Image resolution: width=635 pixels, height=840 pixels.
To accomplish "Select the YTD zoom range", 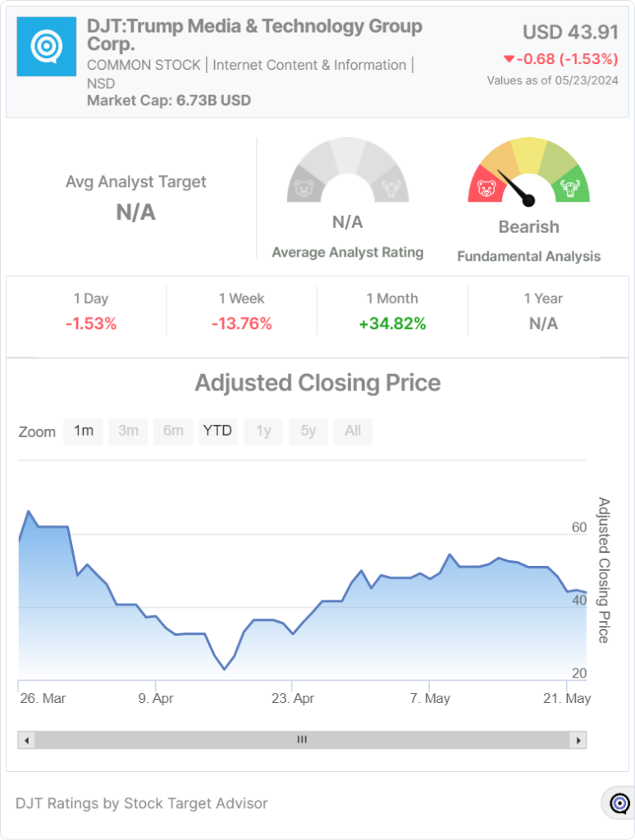I will (x=217, y=431).
